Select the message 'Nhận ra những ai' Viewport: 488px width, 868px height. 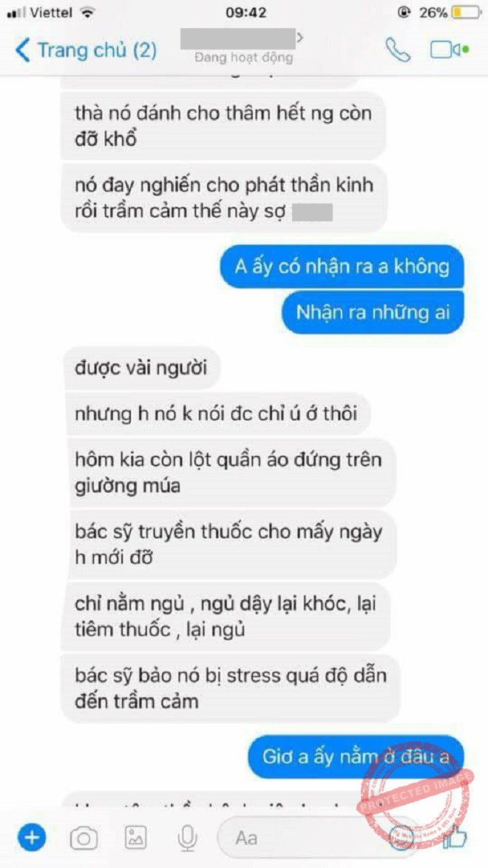tap(373, 313)
